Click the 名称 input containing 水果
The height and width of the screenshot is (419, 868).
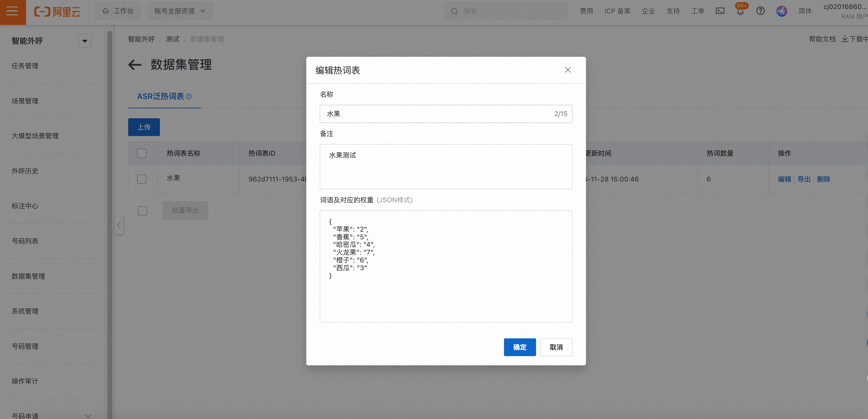pos(446,114)
